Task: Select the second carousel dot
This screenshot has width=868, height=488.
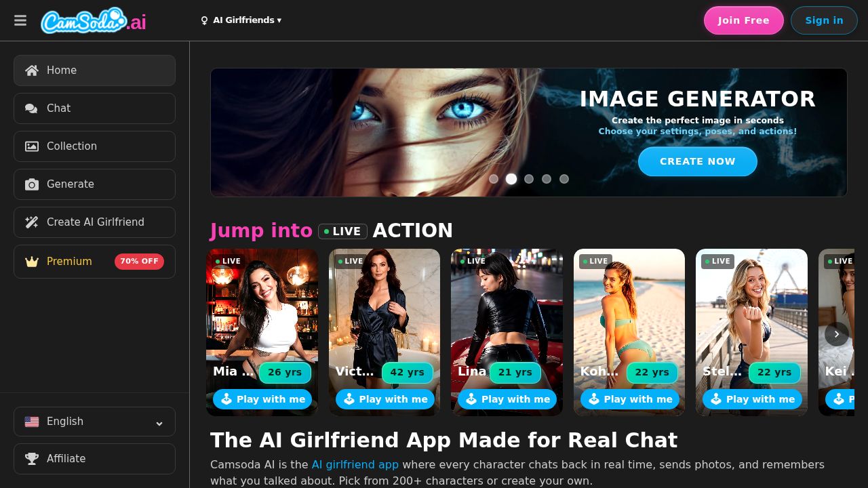Action: click(x=511, y=179)
